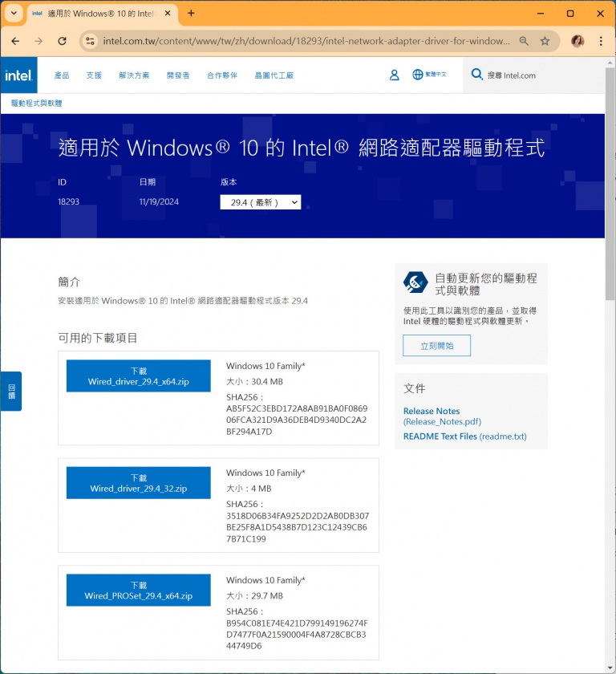Click the zoom magnifier icon in address bar
Screen dimensions: 616x674
click(x=524, y=41)
